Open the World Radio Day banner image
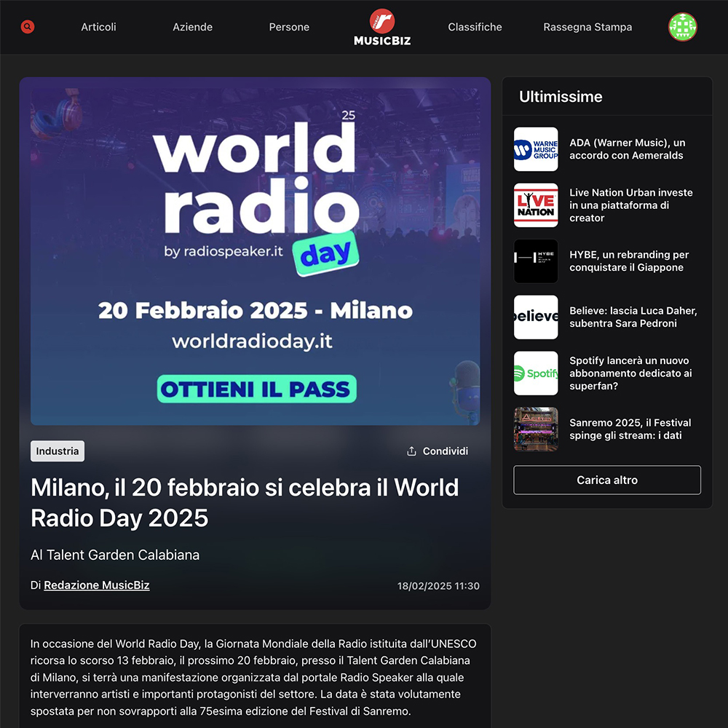 [x=256, y=256]
